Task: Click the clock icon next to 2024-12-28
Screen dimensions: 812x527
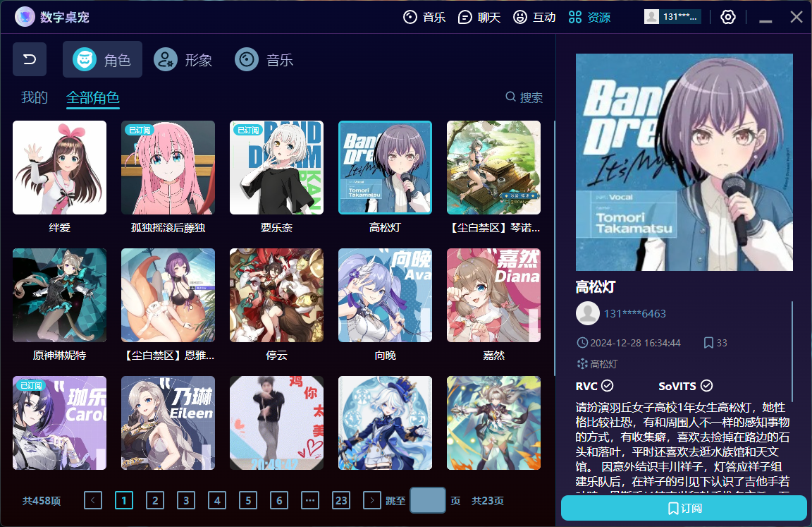Action: pyautogui.click(x=582, y=343)
